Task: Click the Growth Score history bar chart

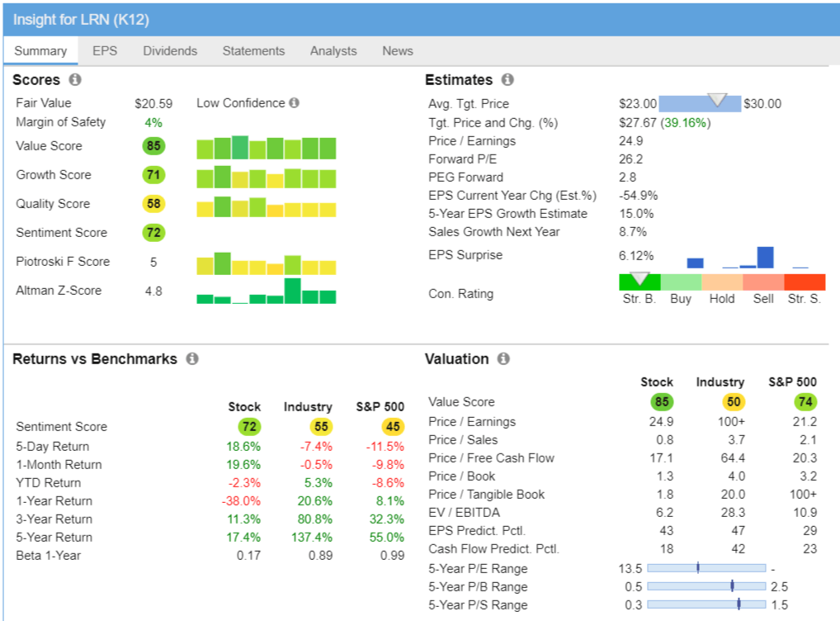Action: (267, 177)
